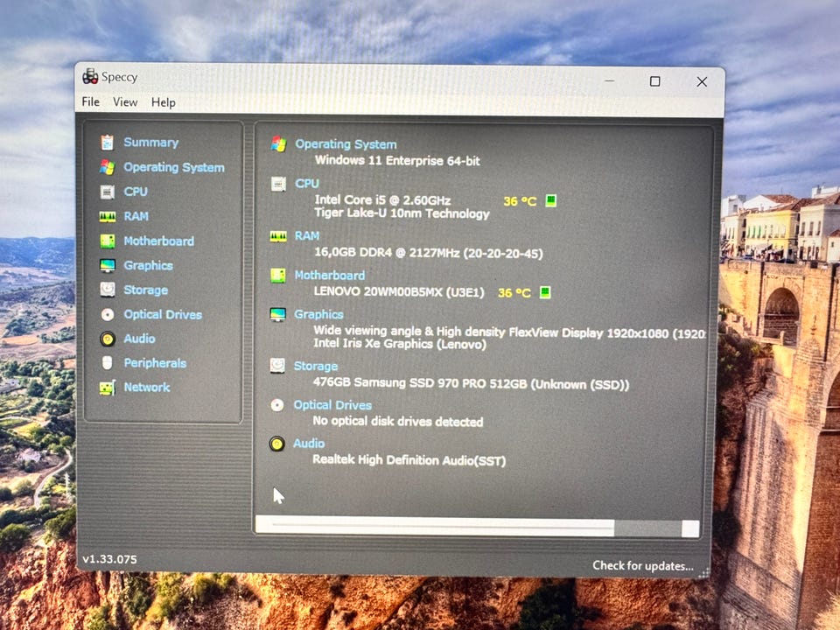Select Motherboard label in the sidebar
840x630 pixels.
pos(159,241)
